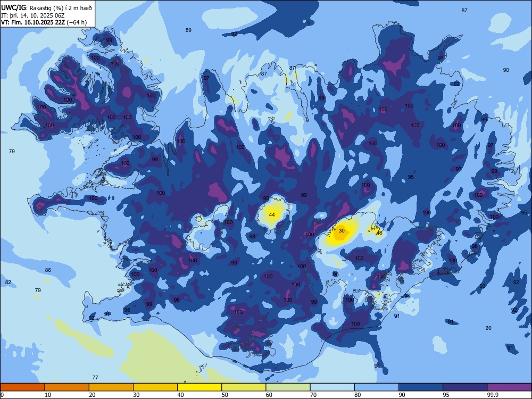This screenshot has height=399, width=532.
Task: Choose the 30–40 golden legend swatch
Action: pyautogui.click(x=155, y=387)
